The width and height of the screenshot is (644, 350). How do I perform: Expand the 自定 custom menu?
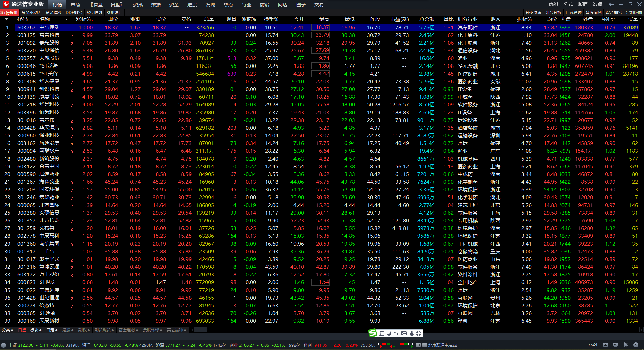coord(52,330)
